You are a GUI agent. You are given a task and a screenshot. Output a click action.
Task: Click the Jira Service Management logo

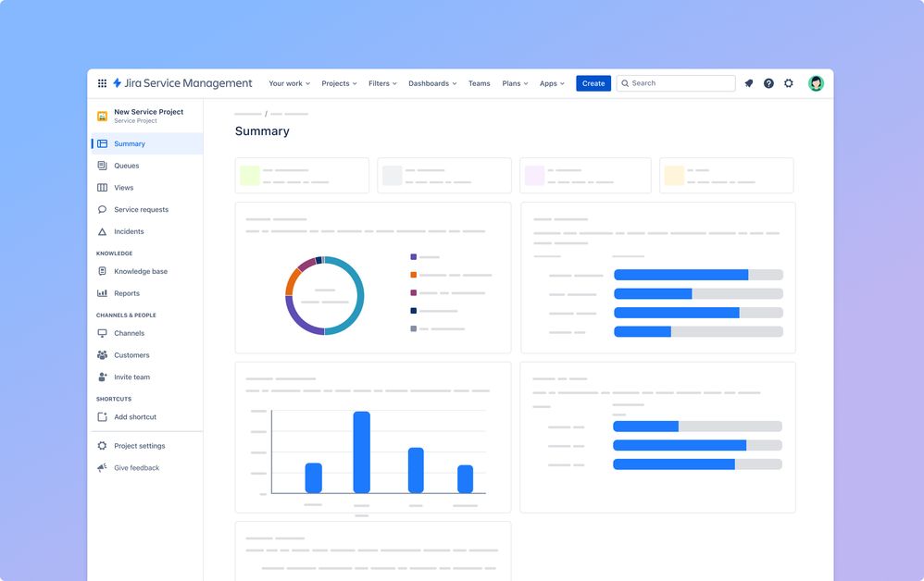(x=182, y=83)
